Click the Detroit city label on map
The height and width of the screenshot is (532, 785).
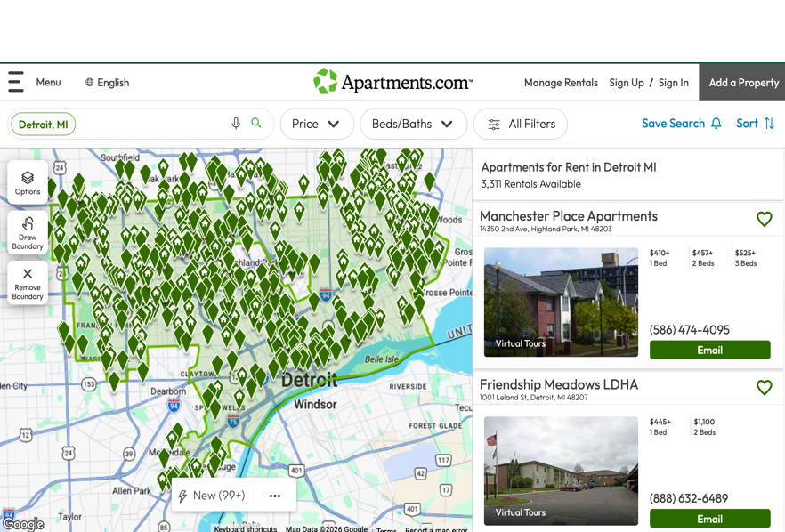click(x=310, y=380)
